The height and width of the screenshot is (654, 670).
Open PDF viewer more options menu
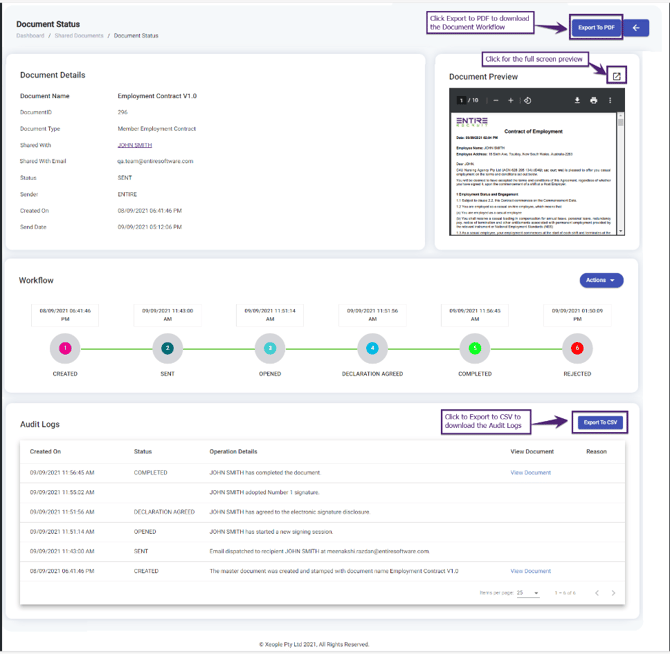pos(610,101)
